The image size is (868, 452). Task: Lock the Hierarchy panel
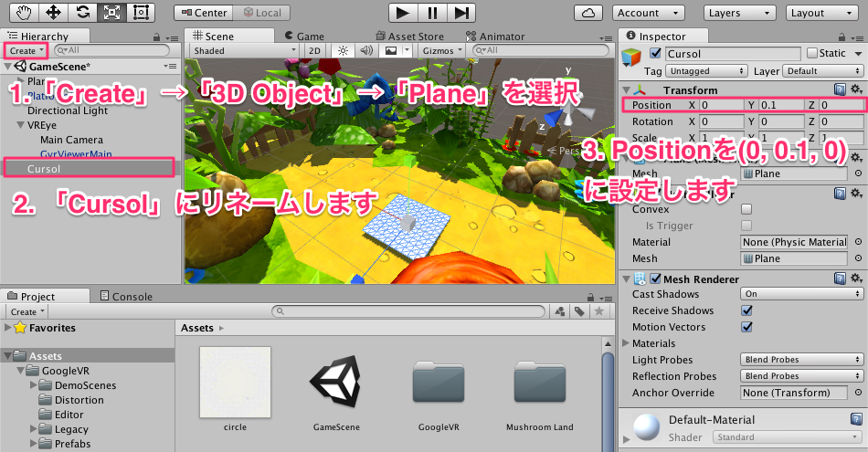156,37
